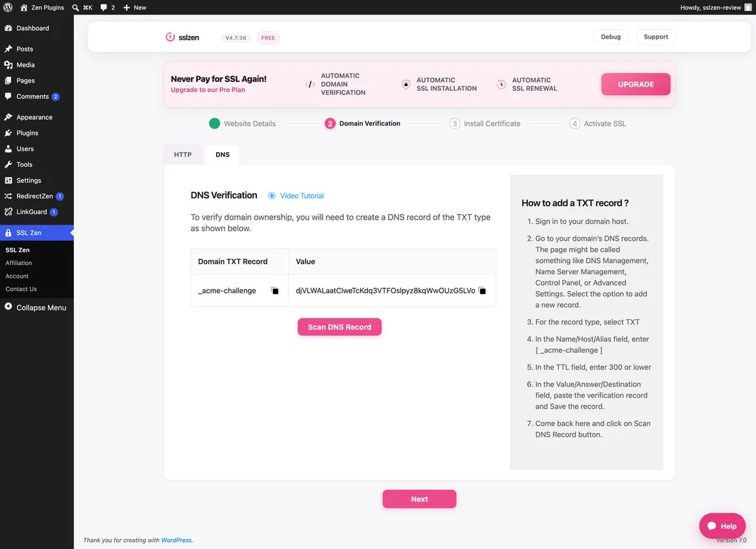This screenshot has width=756, height=549.
Task: Click the Comments count badge in sidebar
Action: click(x=55, y=97)
